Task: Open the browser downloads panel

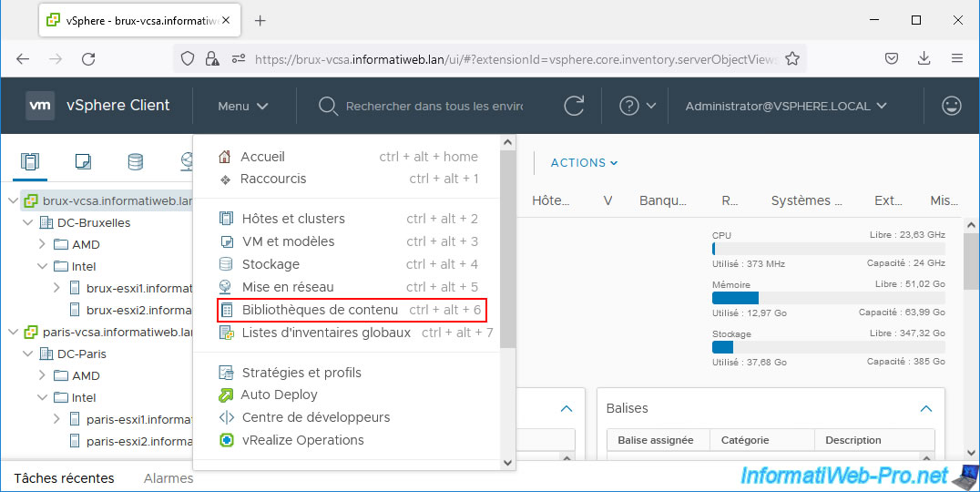Action: [924, 58]
